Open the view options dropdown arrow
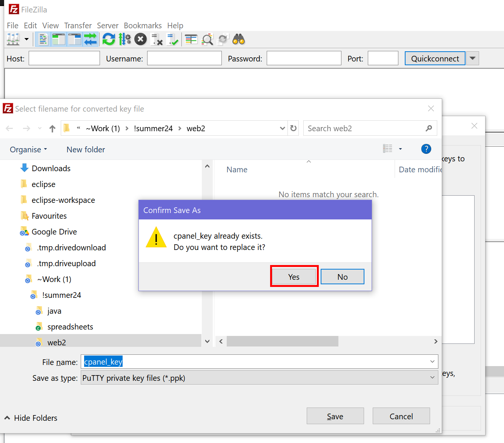 tap(400, 149)
